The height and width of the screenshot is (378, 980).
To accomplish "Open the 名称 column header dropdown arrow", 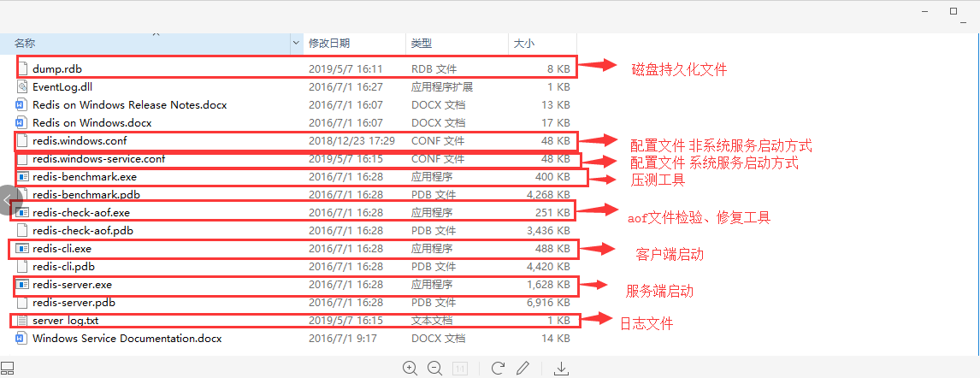I will (x=296, y=43).
